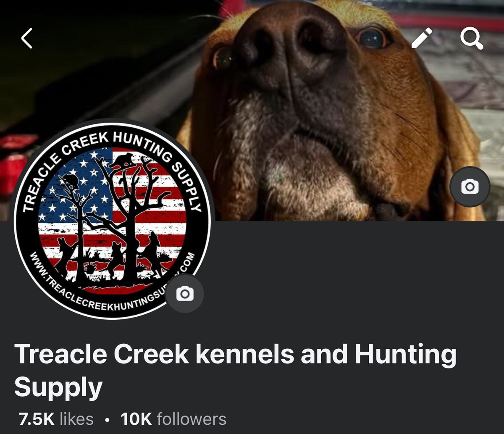
Task: Open the 7.5K likes list
Action: (x=56, y=419)
